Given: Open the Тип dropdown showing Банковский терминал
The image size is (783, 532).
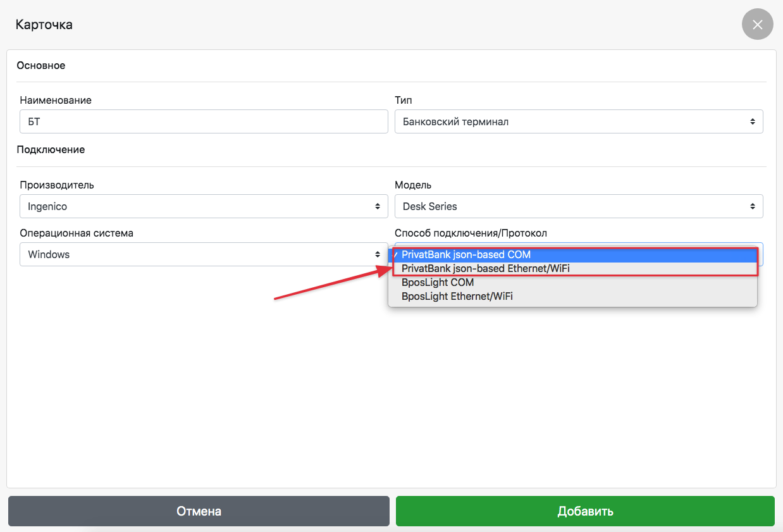Looking at the screenshot, I should tap(578, 121).
